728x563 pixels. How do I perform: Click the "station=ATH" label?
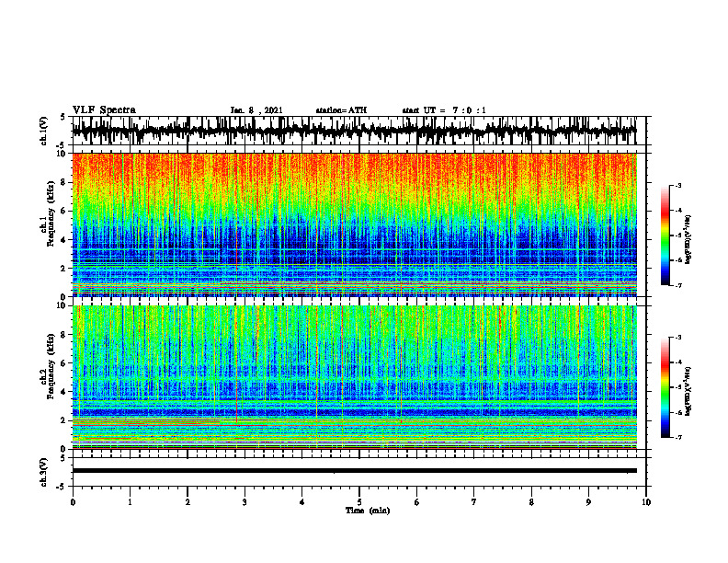tap(341, 110)
